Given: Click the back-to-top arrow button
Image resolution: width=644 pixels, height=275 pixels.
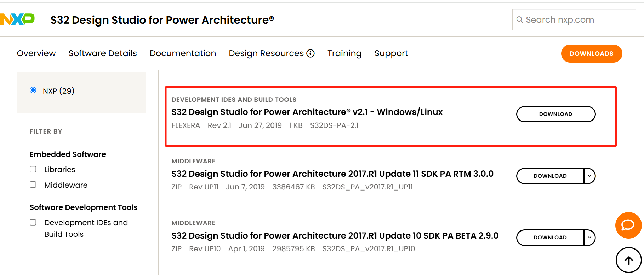Looking at the screenshot, I should point(628,260).
